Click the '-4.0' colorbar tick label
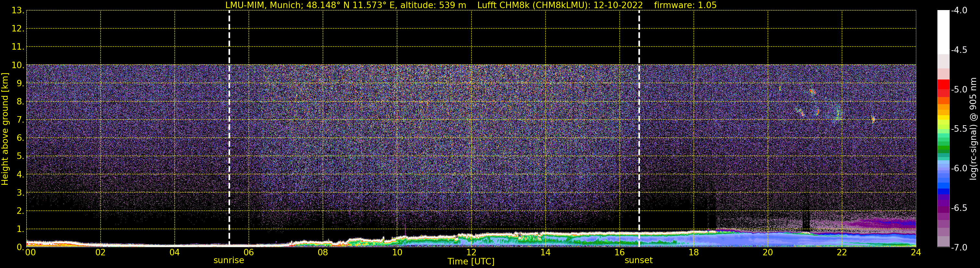 pyautogui.click(x=959, y=11)
